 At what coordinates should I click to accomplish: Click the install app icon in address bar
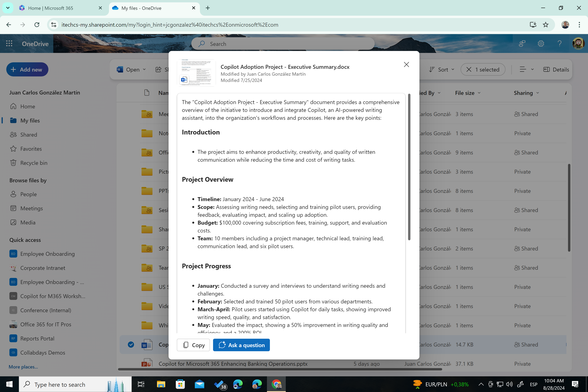click(533, 24)
